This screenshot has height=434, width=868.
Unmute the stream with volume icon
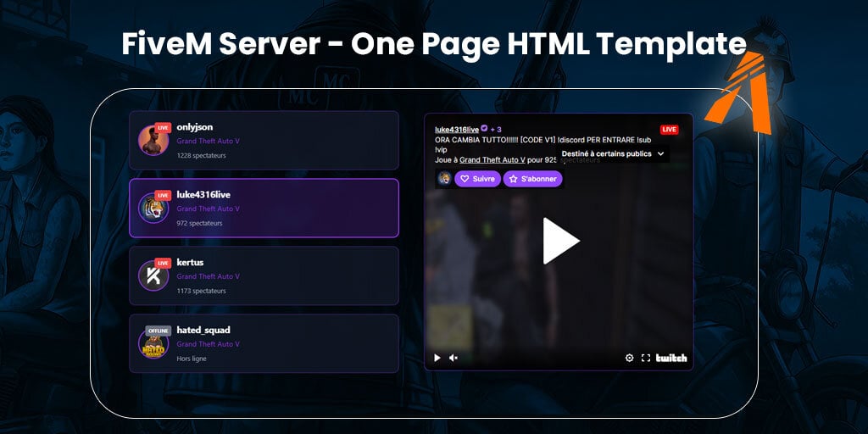pos(453,359)
